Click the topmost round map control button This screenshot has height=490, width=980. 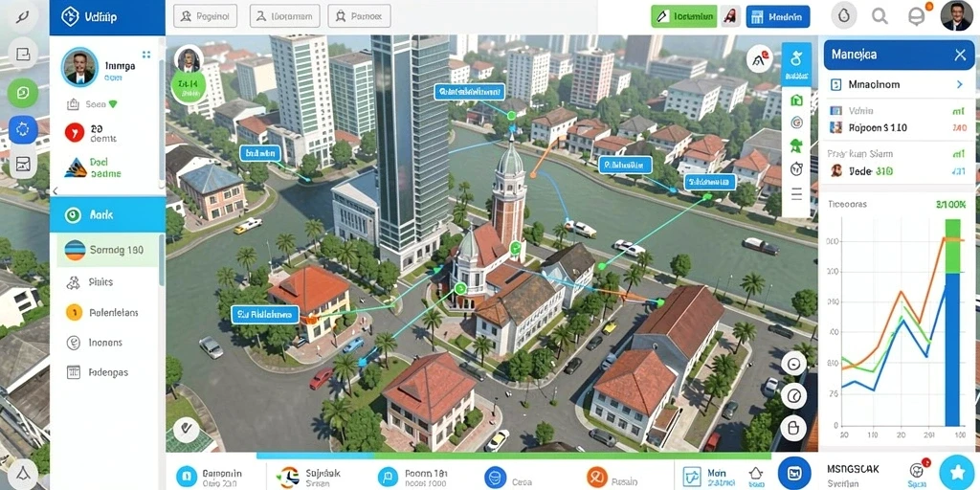[793, 363]
